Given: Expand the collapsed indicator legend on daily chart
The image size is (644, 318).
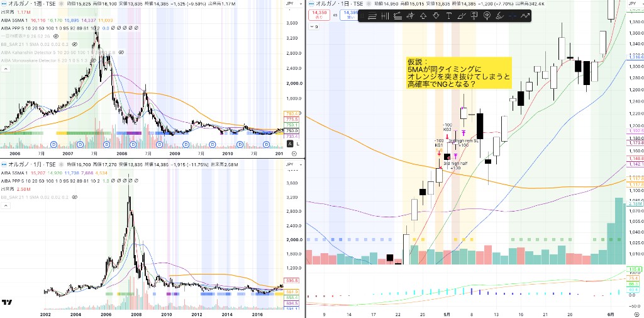Looking at the screenshot, I should [314, 26].
